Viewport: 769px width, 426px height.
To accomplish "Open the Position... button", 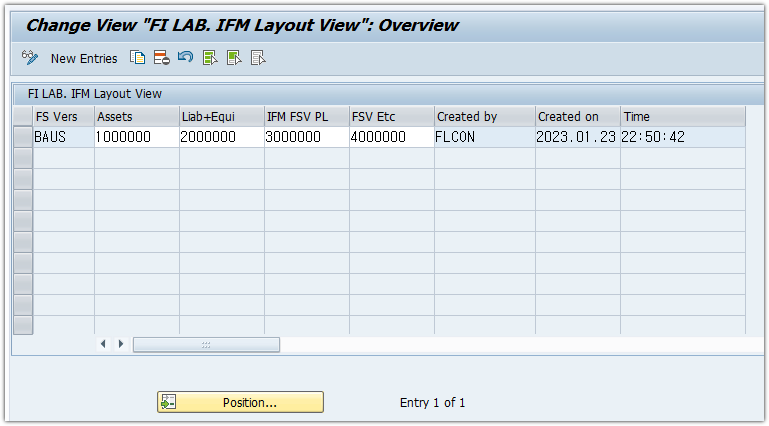I will tap(240, 402).
